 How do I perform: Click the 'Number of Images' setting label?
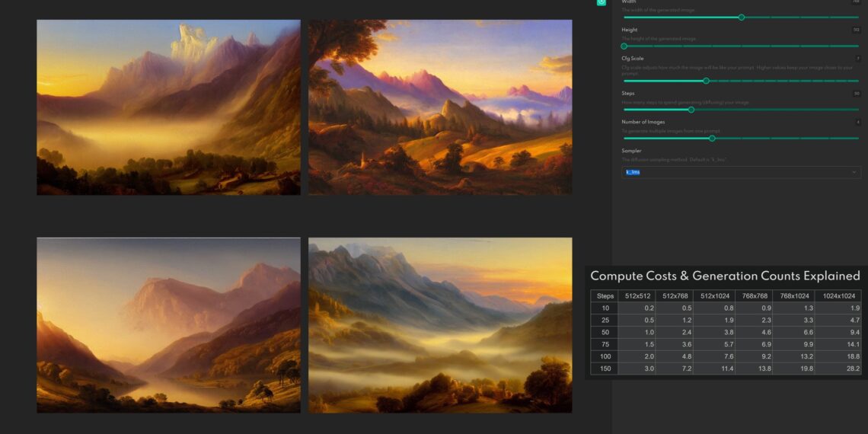pyautogui.click(x=643, y=122)
